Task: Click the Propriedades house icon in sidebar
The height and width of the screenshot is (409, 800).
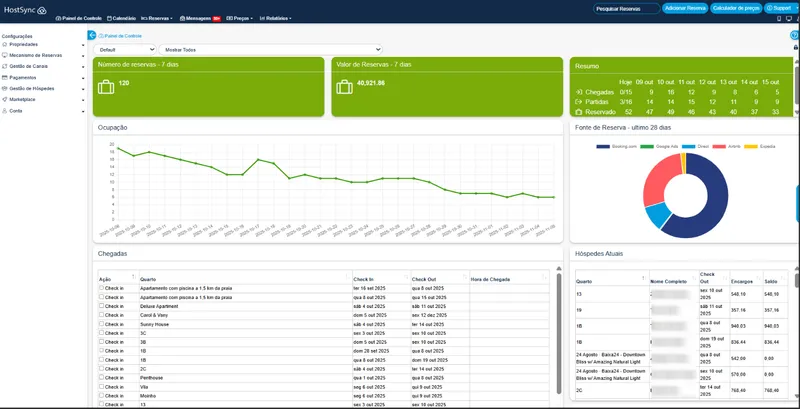Action: [x=5, y=44]
